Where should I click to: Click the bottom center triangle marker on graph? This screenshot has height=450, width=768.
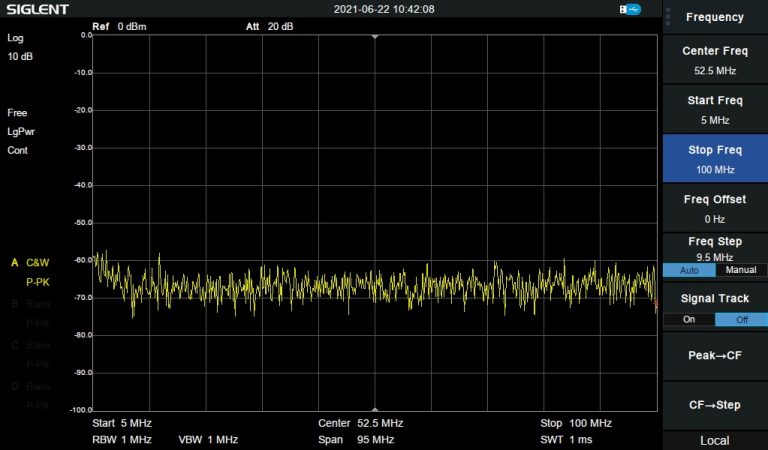tap(375, 409)
